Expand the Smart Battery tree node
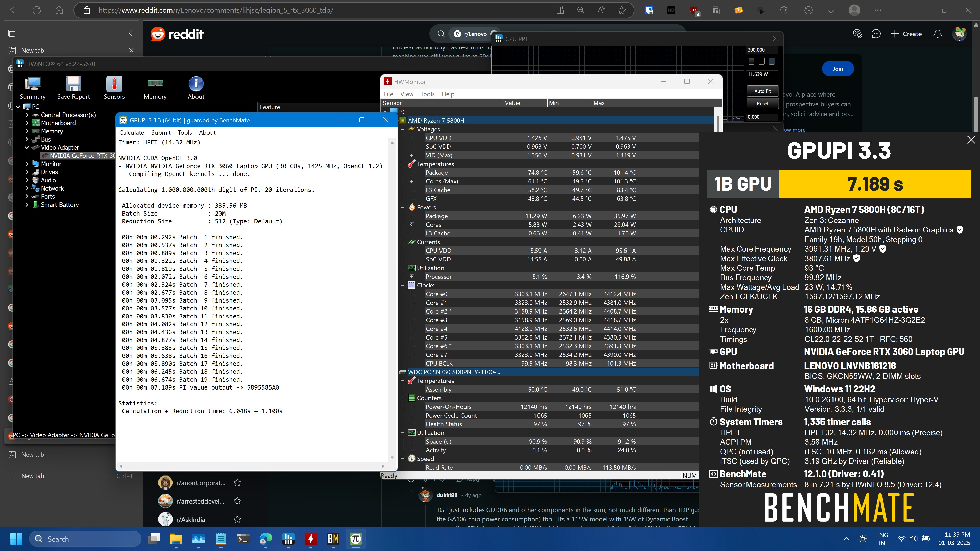This screenshot has height=551, width=980. click(27, 205)
